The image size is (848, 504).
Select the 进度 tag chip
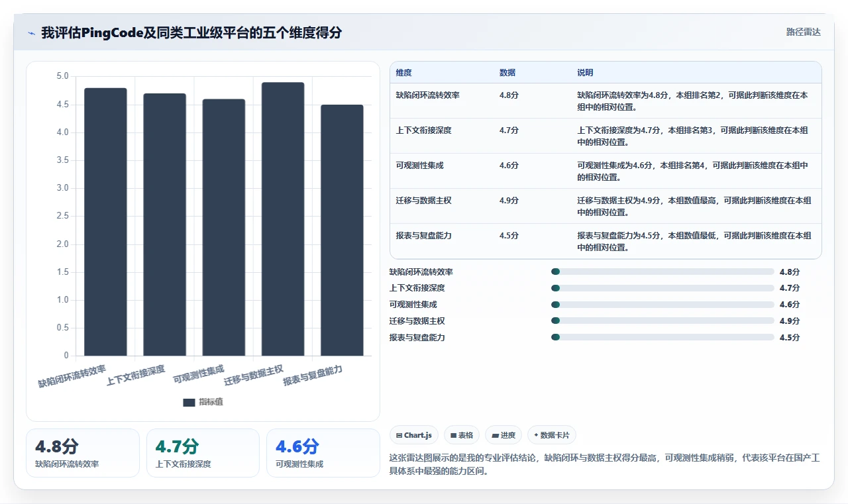tap(503, 435)
